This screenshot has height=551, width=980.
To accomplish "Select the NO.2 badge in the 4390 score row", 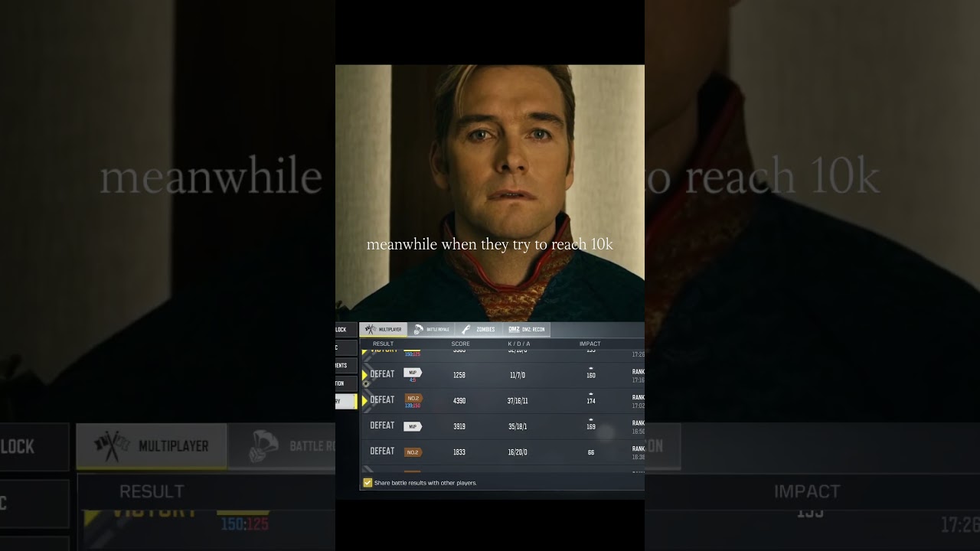I will (x=413, y=398).
